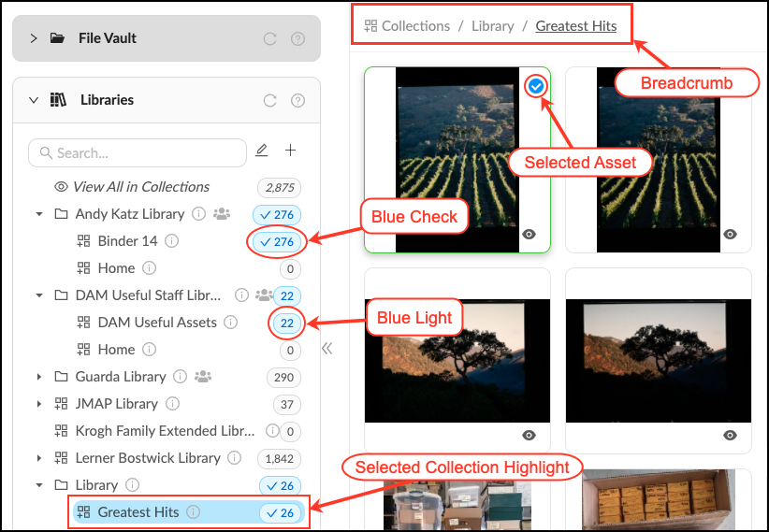The height and width of the screenshot is (532, 769).
Task: Deselect the blue checkmark on first asset
Action: coord(535,86)
